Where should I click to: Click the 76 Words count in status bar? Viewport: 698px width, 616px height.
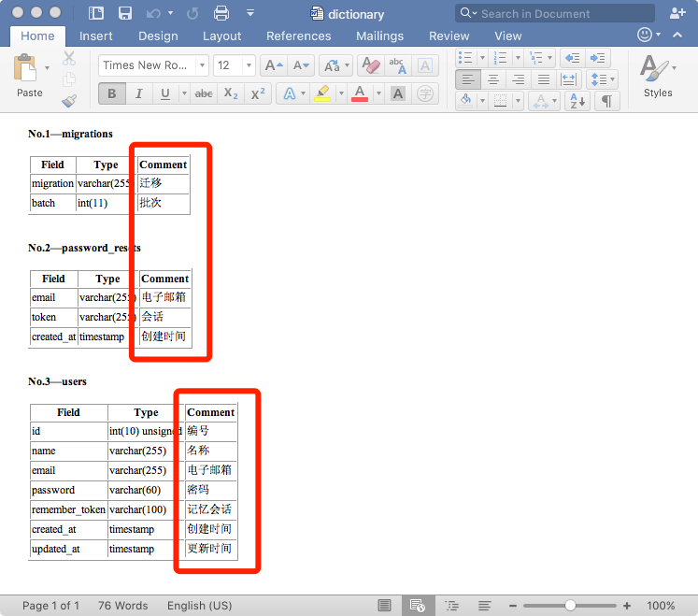[x=122, y=606]
